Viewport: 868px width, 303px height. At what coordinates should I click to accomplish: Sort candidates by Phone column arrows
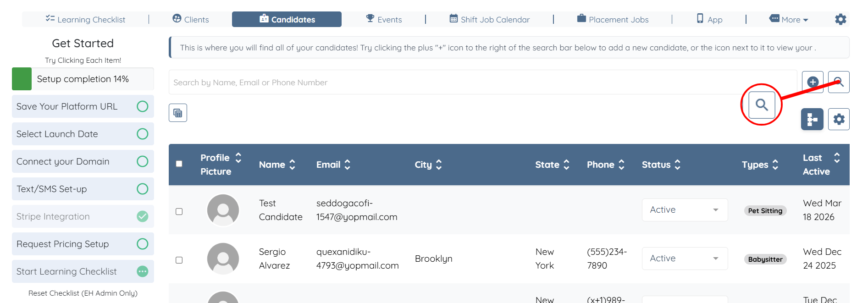(x=621, y=165)
